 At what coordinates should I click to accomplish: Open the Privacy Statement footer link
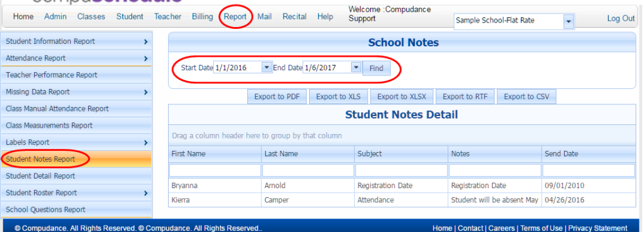coord(598,228)
